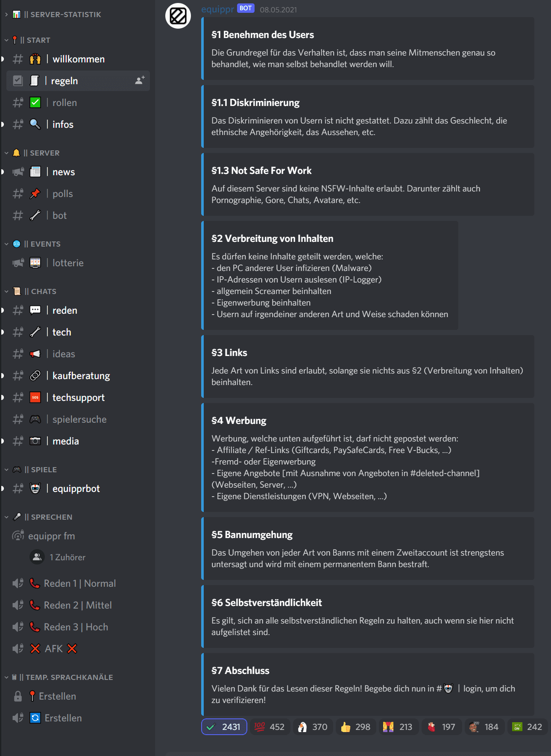Screen dimensions: 551x756
Task: Join the Reden 1 | Normal voice channel
Action: (79, 583)
